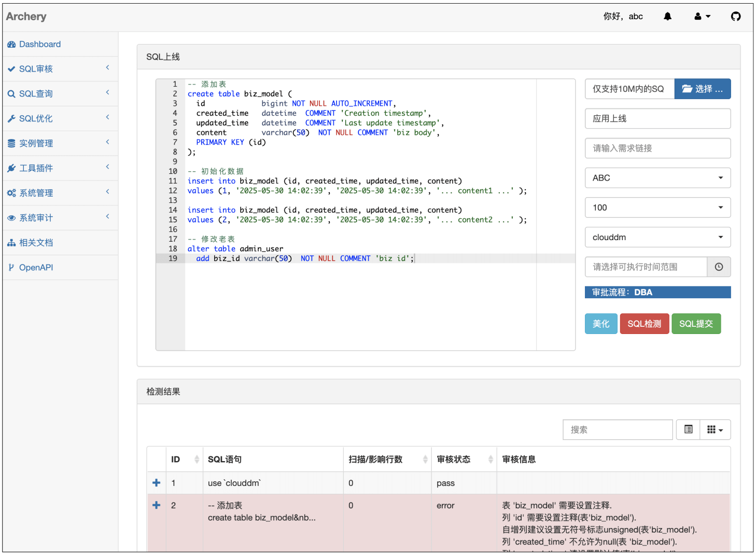Select 工具插件 in the sidebar
Viewport: 756px width, 556px height.
[x=36, y=168]
